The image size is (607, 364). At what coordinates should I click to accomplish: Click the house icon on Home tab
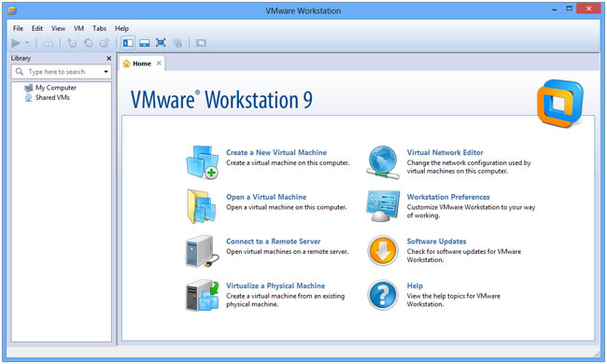pos(126,63)
